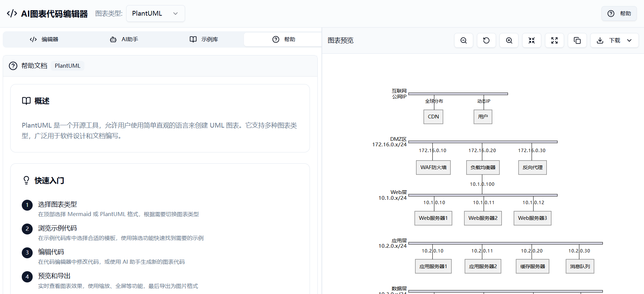
Task: Click the 帮助文档 question mark icon
Action: [x=13, y=66]
